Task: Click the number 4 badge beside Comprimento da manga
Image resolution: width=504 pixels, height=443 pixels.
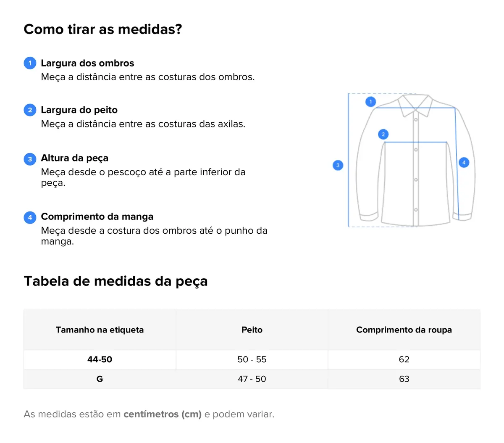Action: [30, 217]
